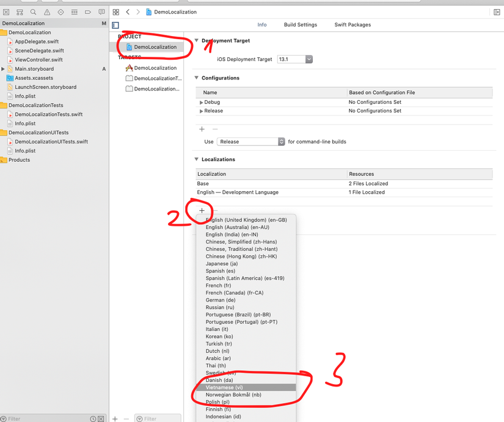Choose Norwegian Bokmål (nb) menu entry

pos(246,395)
